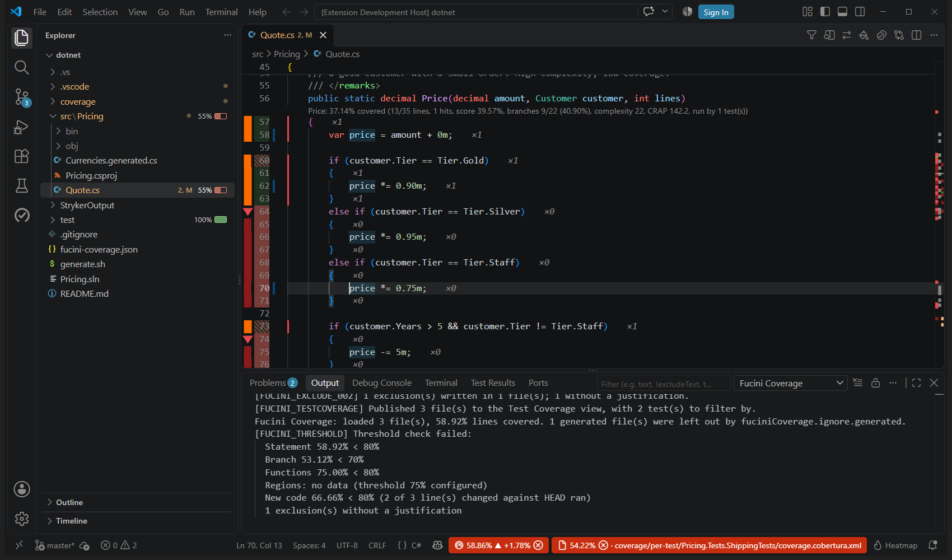Toggle the output scroll lock
Screen dimensions: 952x560
(876, 383)
